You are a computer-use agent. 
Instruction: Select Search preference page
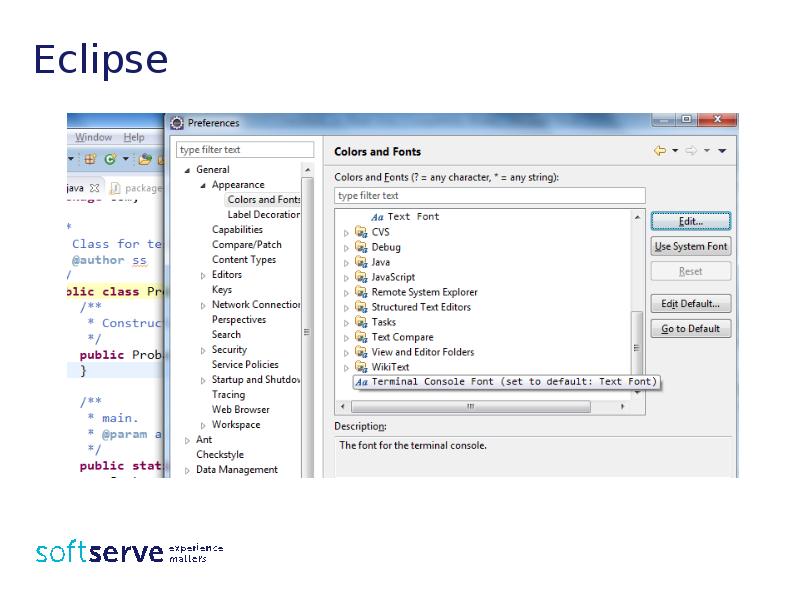click(226, 335)
